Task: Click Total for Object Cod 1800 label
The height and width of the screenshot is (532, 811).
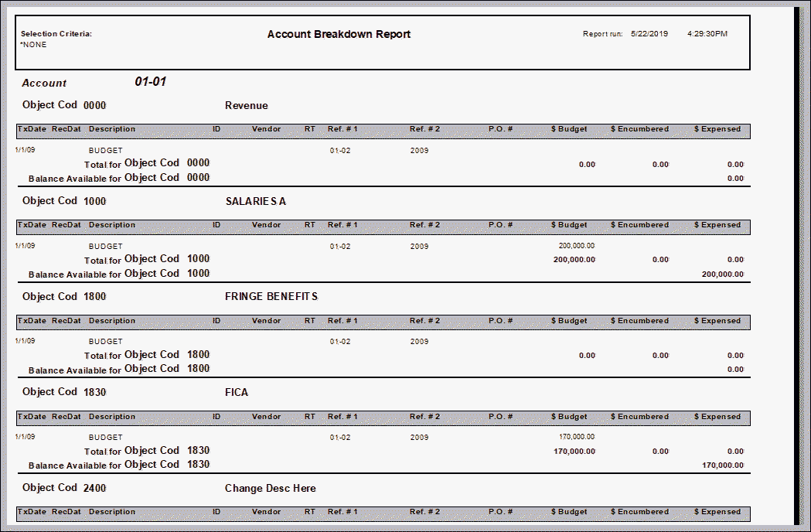Action: point(147,355)
